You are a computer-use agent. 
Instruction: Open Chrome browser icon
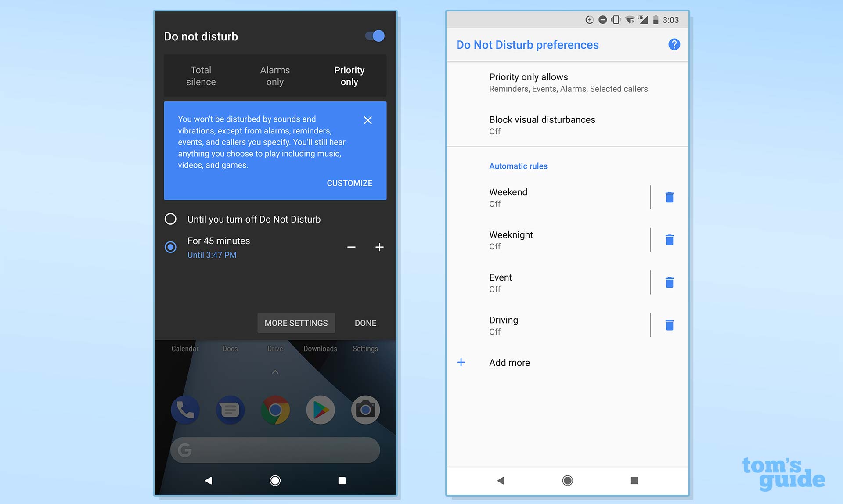pos(275,409)
